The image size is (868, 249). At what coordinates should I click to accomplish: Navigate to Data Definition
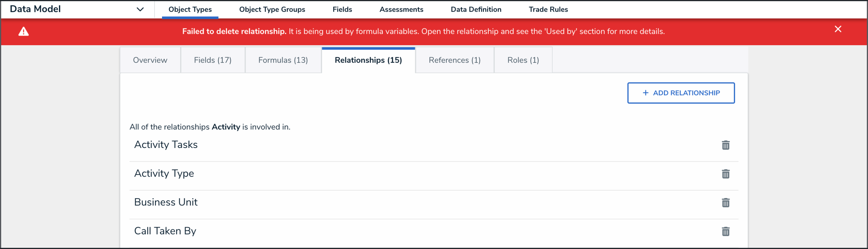pos(476,10)
